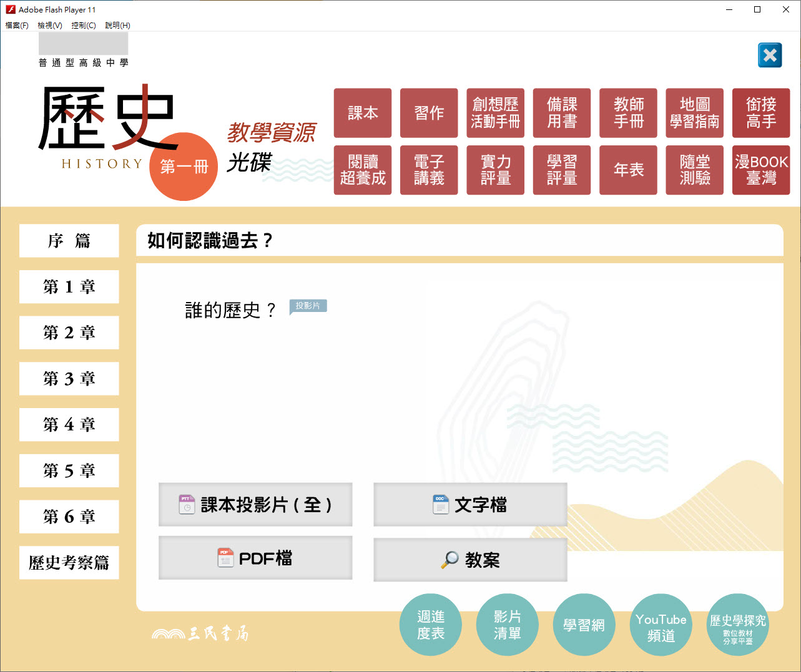Click the 漫BOOK臺灣 button
This screenshot has width=801, height=672.
pyautogui.click(x=761, y=170)
